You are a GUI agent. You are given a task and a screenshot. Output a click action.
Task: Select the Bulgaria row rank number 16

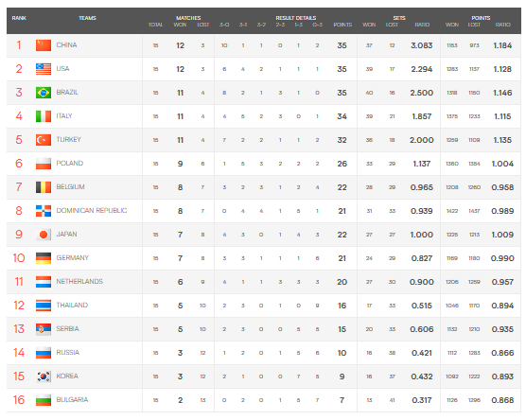pyautogui.click(x=19, y=400)
